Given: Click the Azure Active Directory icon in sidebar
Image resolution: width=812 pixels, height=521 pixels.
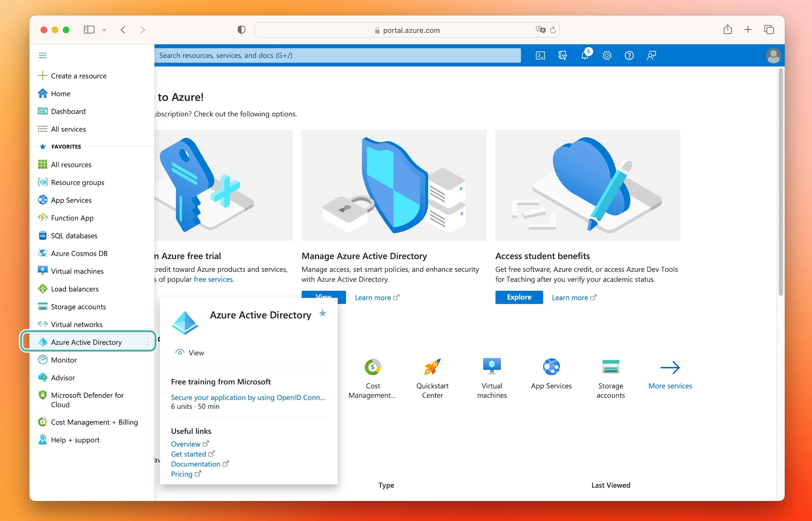Looking at the screenshot, I should click(44, 341).
